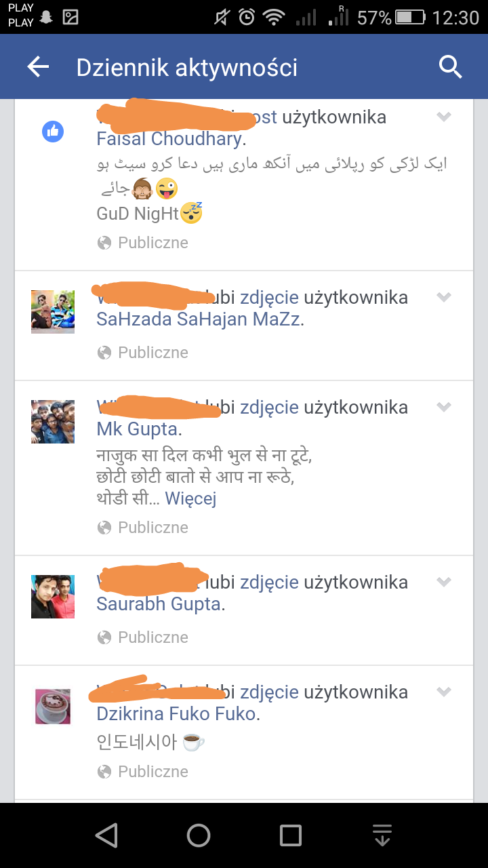Tap Android home circle button

[199, 835]
